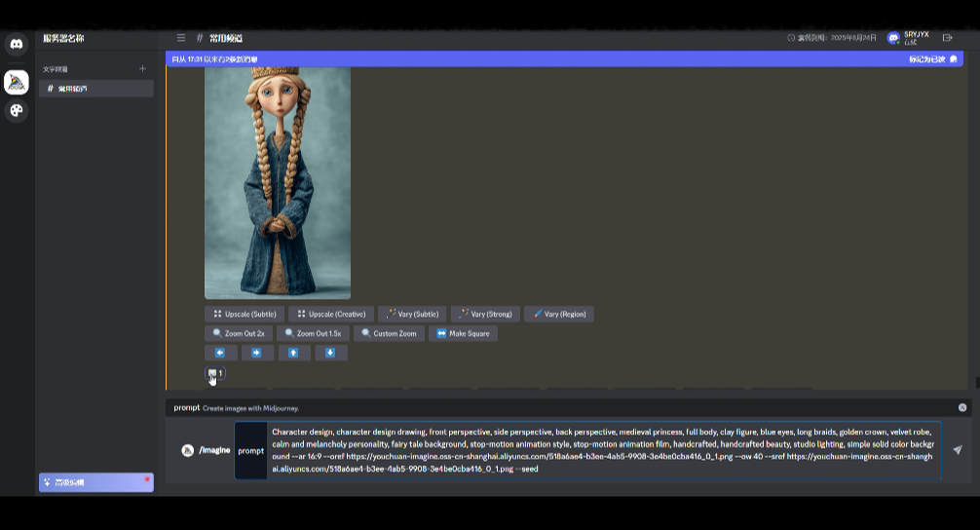980x530 pixels.
Task: Choose Zoom Out 2x
Action: 239,333
